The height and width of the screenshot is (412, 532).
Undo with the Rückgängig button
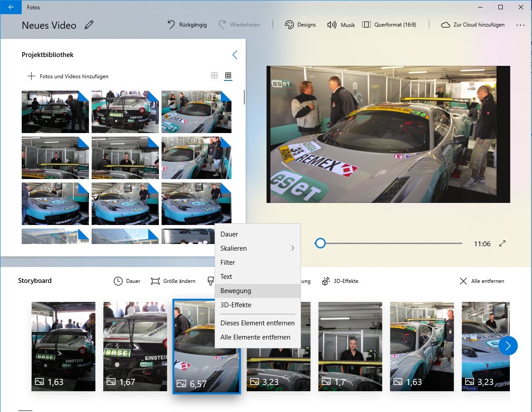(x=187, y=25)
